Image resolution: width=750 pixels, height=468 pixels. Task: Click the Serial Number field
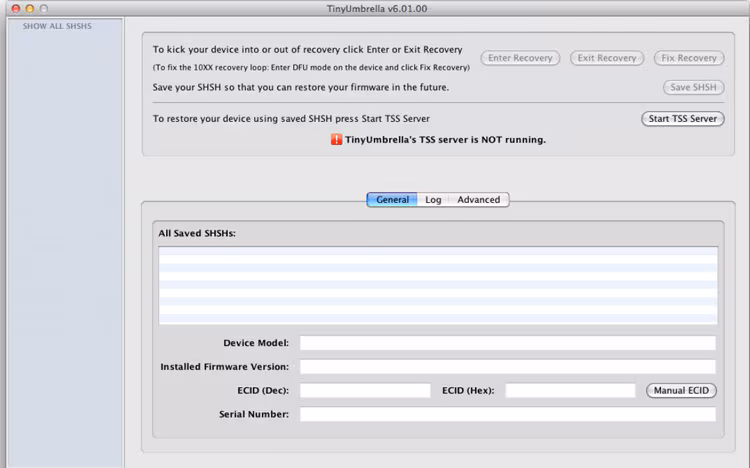(x=507, y=414)
